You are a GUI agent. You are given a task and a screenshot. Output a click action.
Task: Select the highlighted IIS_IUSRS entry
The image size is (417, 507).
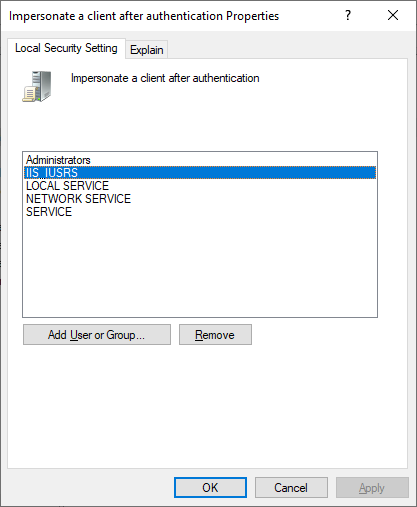pyautogui.click(x=200, y=173)
